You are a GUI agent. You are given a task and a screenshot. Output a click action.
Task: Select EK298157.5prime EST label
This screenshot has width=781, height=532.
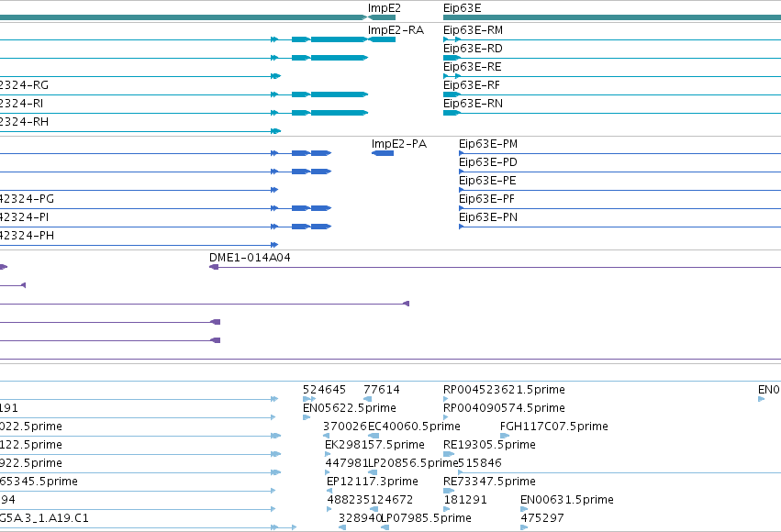tap(374, 445)
